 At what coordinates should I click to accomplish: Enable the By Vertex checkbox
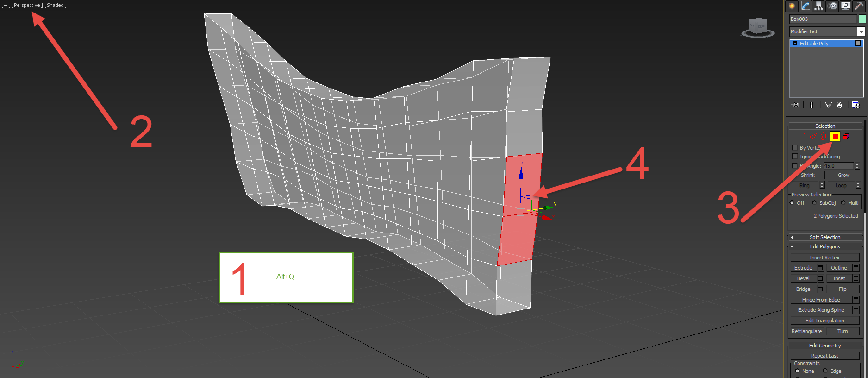tap(795, 148)
